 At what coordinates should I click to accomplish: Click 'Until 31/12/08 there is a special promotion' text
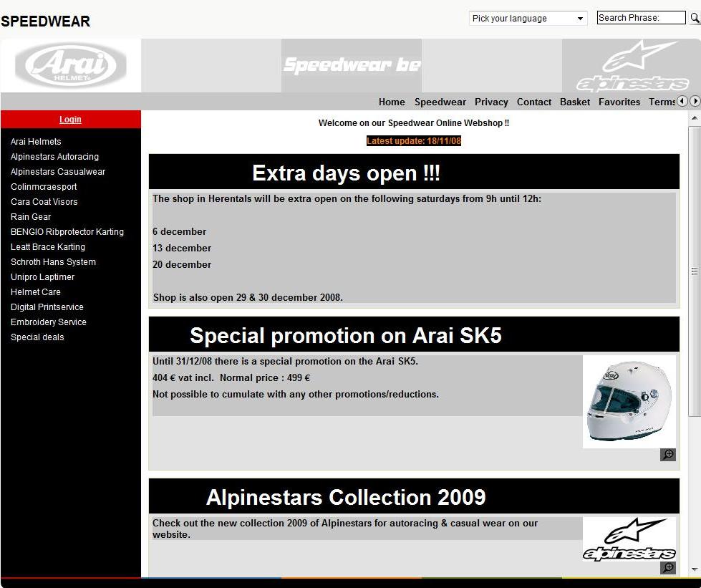[x=285, y=361]
